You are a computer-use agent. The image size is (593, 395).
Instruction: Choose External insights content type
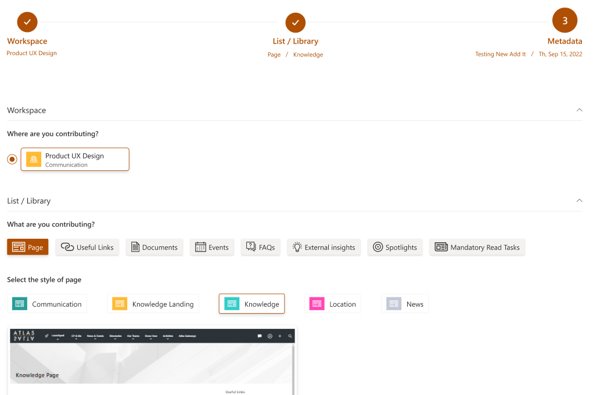(x=324, y=247)
